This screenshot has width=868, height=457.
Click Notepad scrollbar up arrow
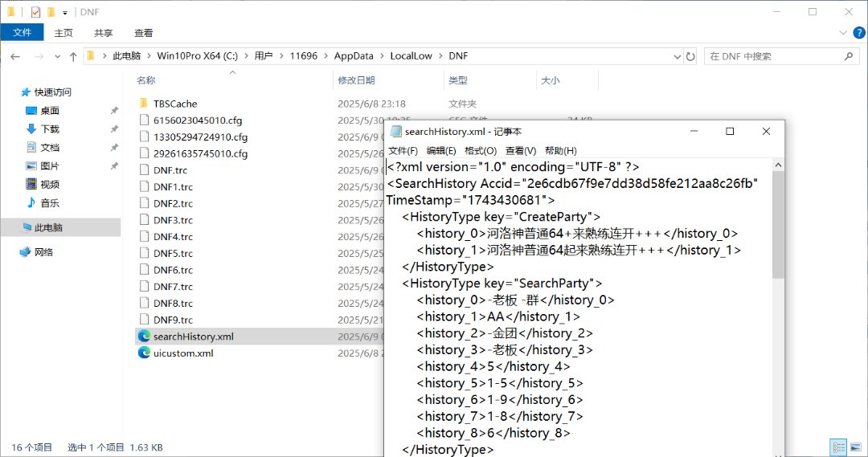tap(778, 165)
